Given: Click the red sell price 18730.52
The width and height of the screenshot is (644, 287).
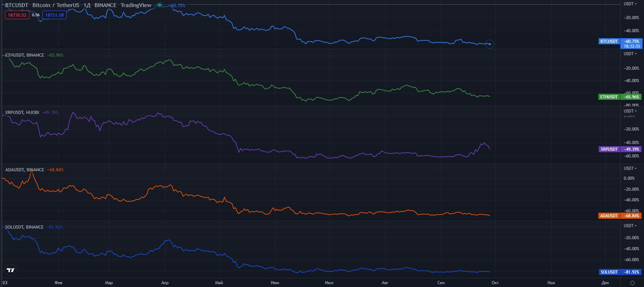Looking at the screenshot, I should (17, 15).
